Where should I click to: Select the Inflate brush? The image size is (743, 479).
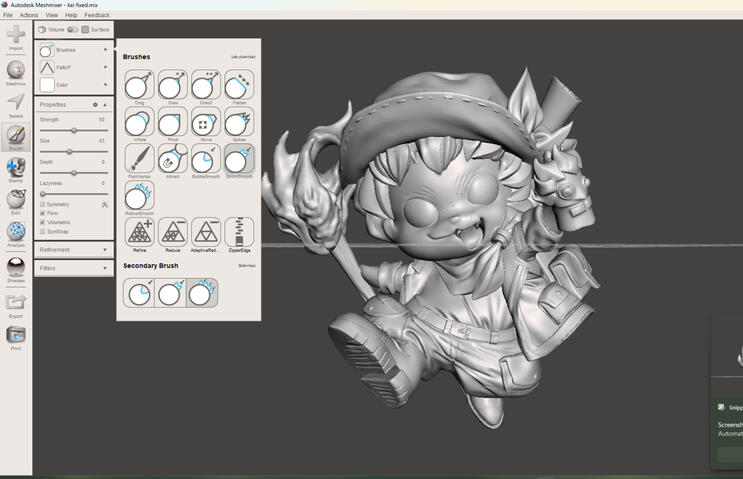point(139,124)
